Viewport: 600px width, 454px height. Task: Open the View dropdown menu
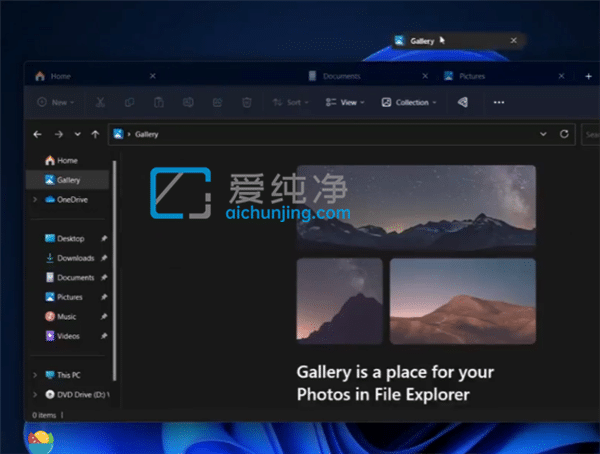click(347, 102)
